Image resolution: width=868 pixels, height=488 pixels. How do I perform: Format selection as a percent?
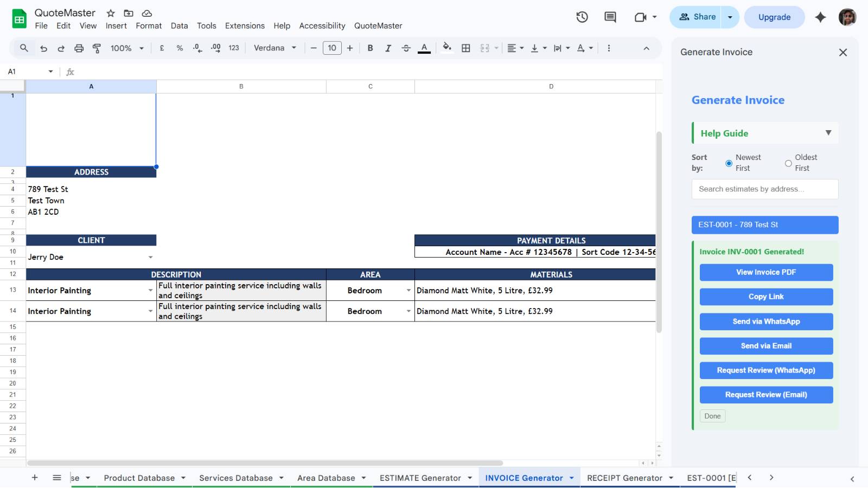179,48
